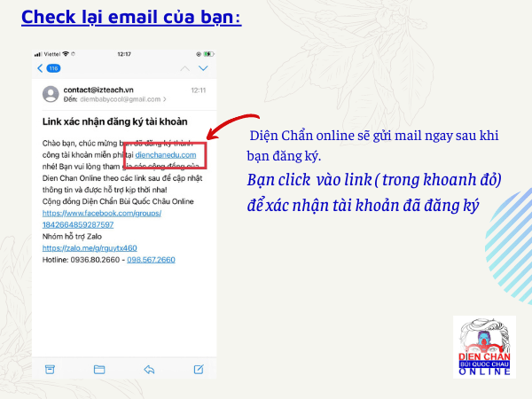The width and height of the screenshot is (532, 399).
Task: Tap the Archive icon in bottom toolbar
Action: tap(50, 369)
